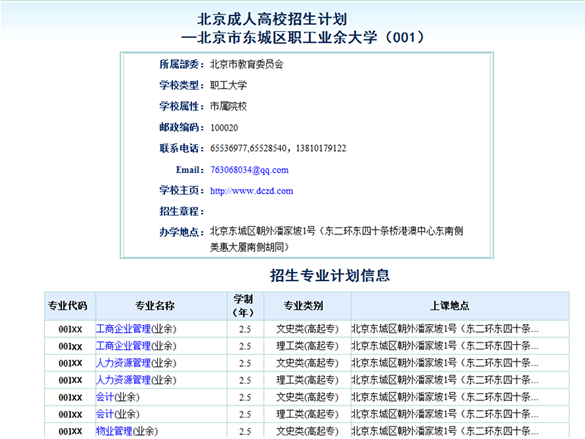This screenshot has height=439, width=585.
Task: Open 工商企业管理 link in the first 文史类 row
Action: (123, 329)
